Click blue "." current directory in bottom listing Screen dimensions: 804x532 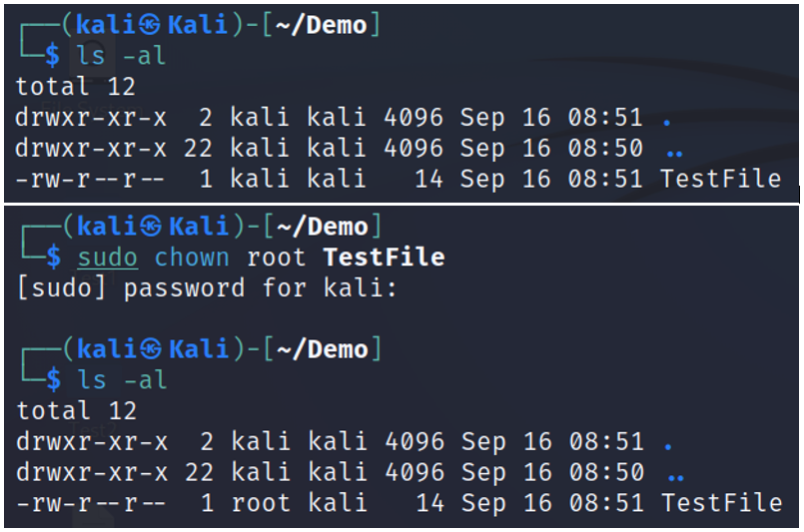(x=668, y=442)
